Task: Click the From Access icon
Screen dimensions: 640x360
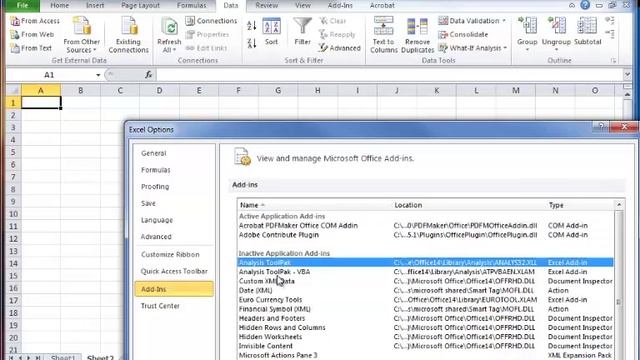Action: (x=15, y=21)
